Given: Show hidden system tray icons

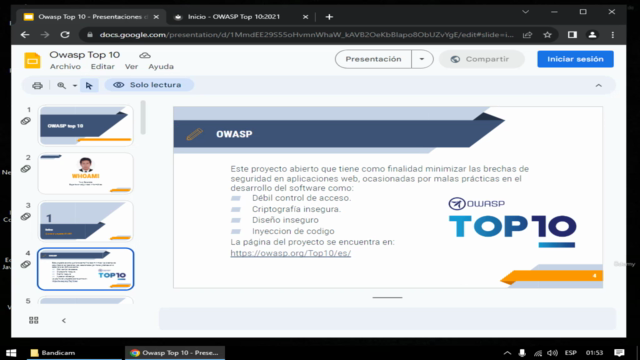Looking at the screenshot, I should coord(507,353).
